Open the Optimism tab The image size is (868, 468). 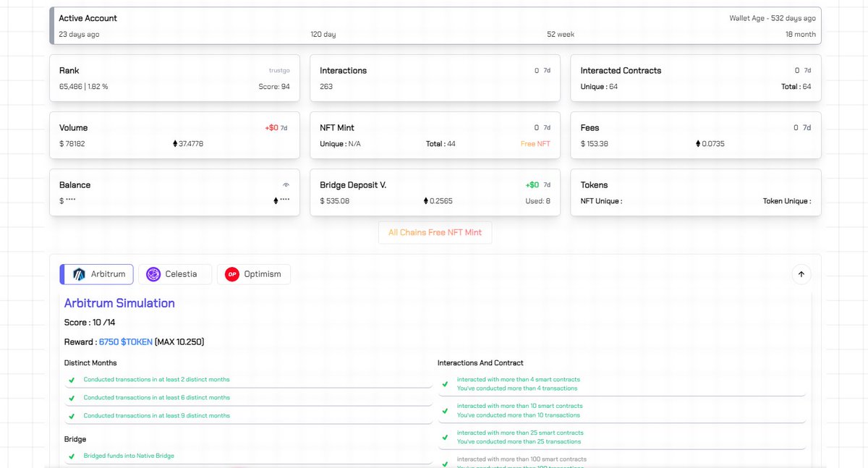254,274
